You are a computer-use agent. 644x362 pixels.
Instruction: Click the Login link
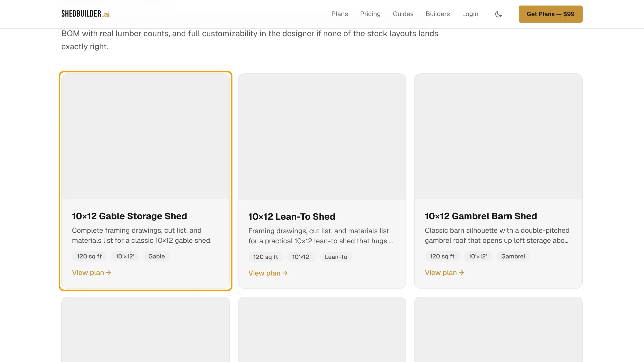pos(470,14)
